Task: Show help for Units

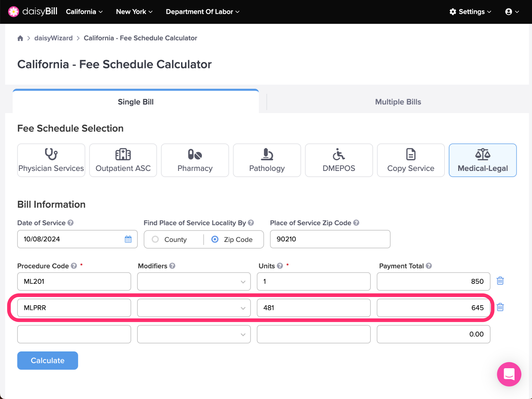Action: 280,266
